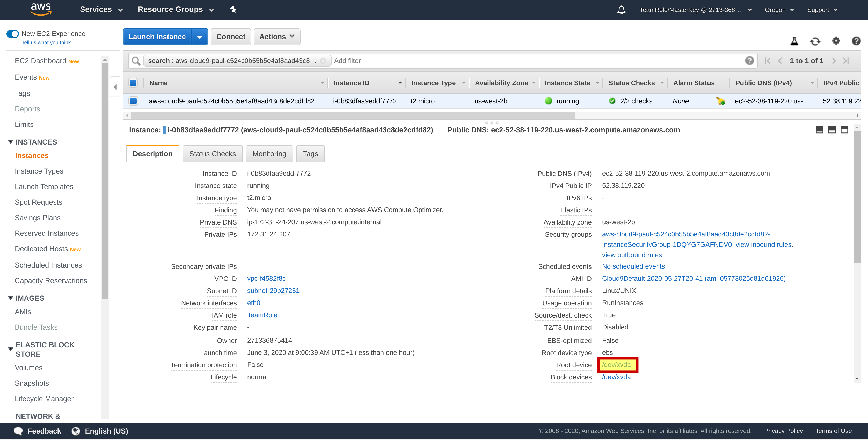This screenshot has width=868, height=440.
Task: Click the status checks green checkmark
Action: coord(612,101)
